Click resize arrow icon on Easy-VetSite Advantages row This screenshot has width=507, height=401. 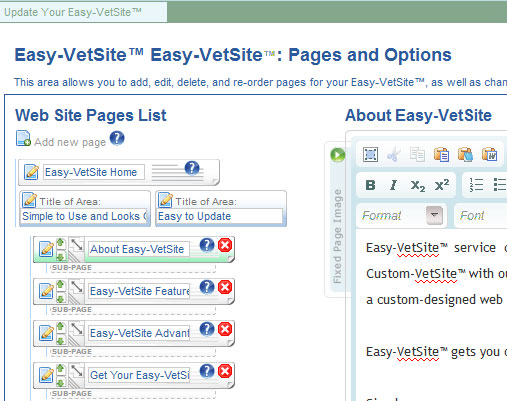77,330
